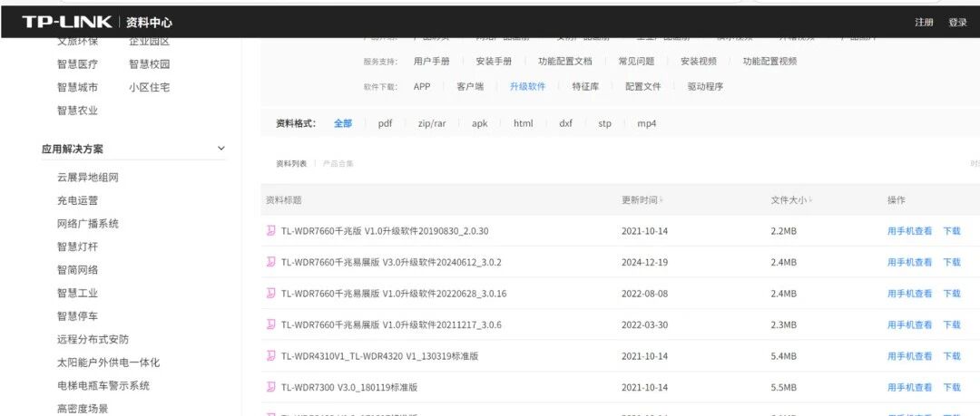Sort by 更新时间 column arrow

coord(661,200)
